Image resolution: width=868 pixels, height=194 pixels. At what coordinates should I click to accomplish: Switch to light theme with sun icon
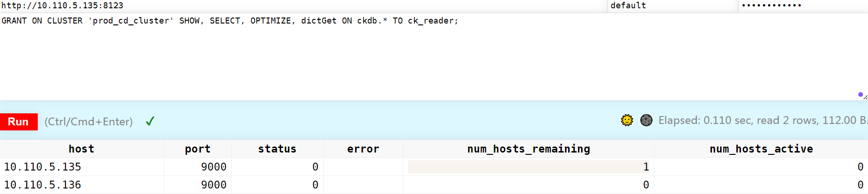(x=627, y=120)
